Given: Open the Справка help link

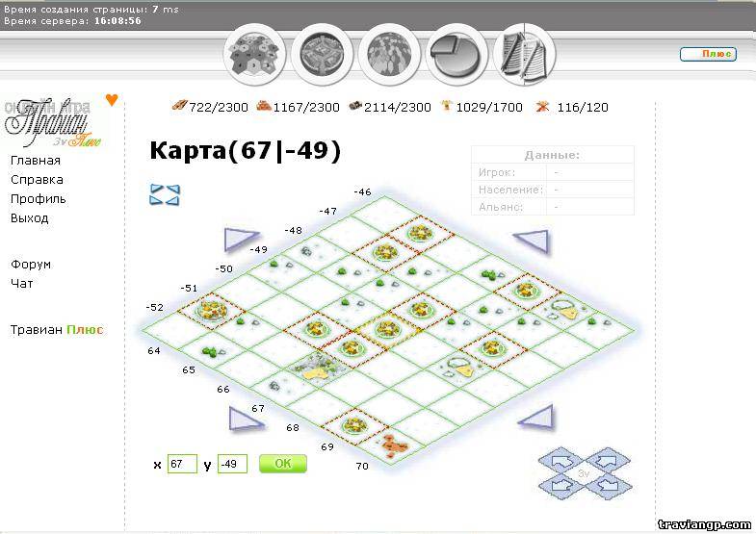Looking at the screenshot, I should click(38, 180).
